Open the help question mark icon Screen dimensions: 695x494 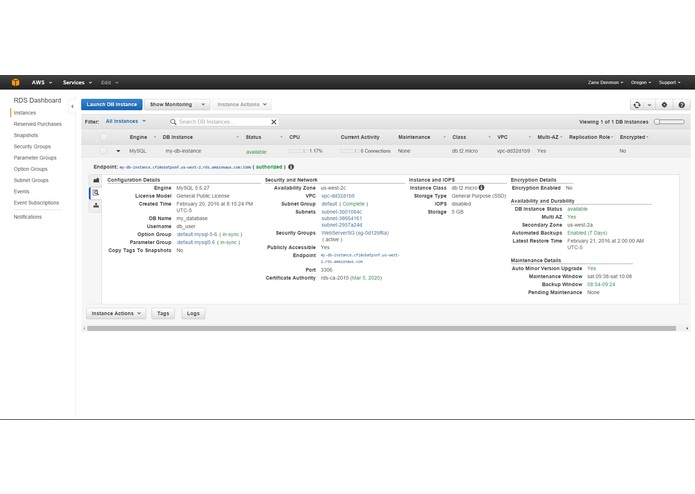point(682,105)
